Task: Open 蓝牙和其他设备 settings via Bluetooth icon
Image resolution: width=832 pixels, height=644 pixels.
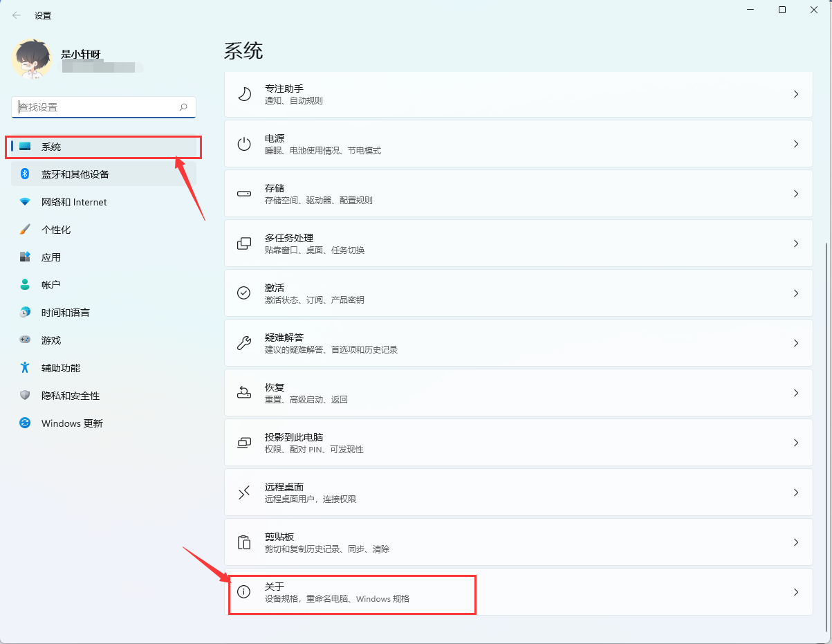Action: (24, 174)
